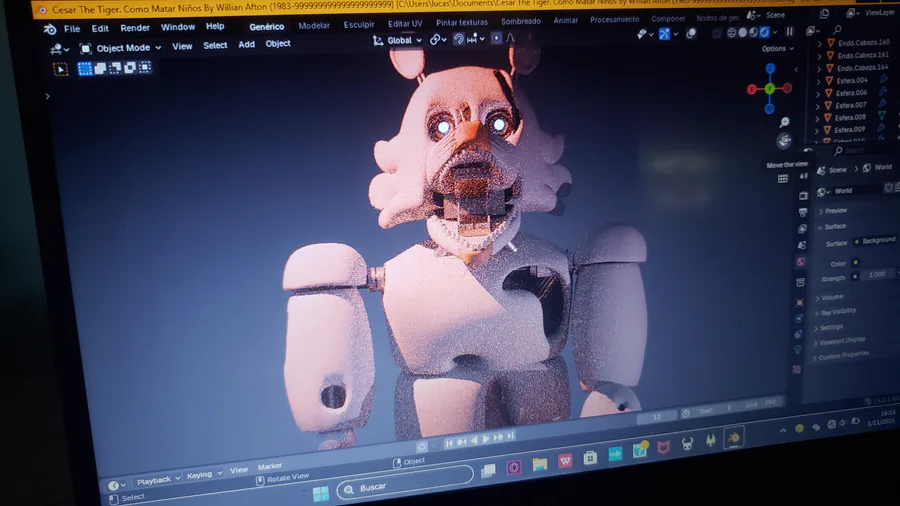Open the Render menu
900x506 pixels.
(135, 28)
